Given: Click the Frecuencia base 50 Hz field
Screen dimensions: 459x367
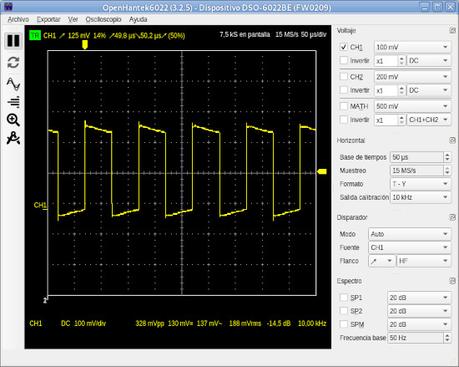Looking at the screenshot, I should (415, 338).
